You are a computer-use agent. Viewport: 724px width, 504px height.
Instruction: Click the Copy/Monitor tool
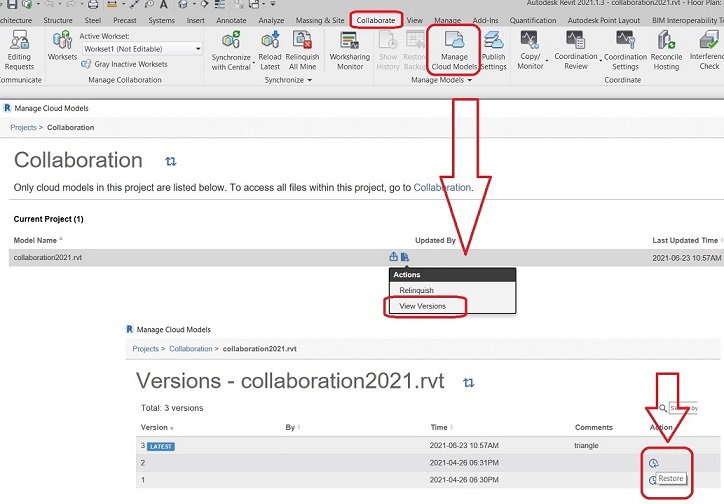(x=530, y=50)
